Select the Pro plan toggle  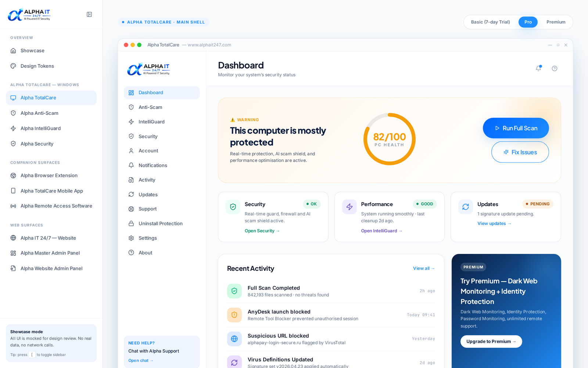528,22
